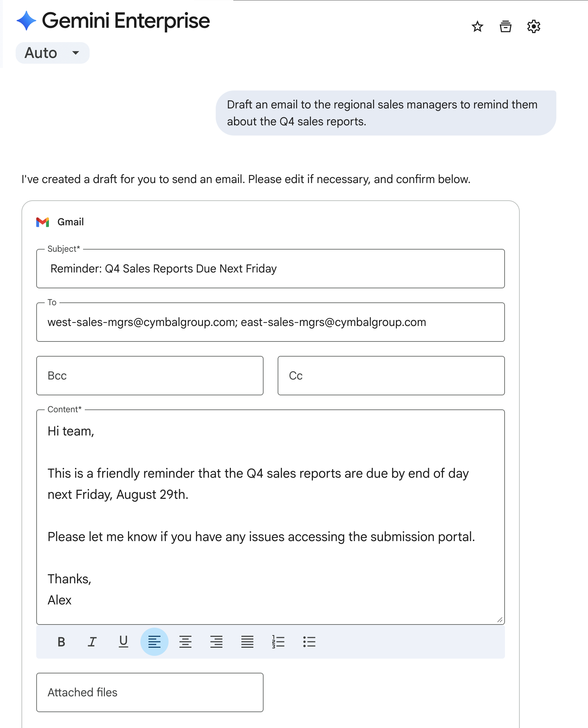Justify the email content
This screenshot has width=588, height=728.
247,641
